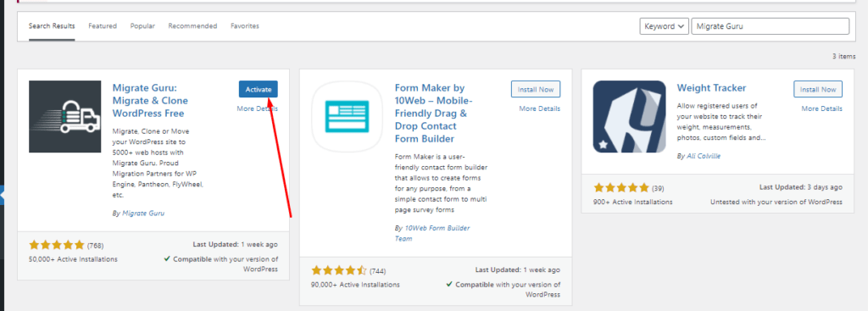Open the Form Maker by 10Web title link
The image size is (868, 311).
coord(434,114)
